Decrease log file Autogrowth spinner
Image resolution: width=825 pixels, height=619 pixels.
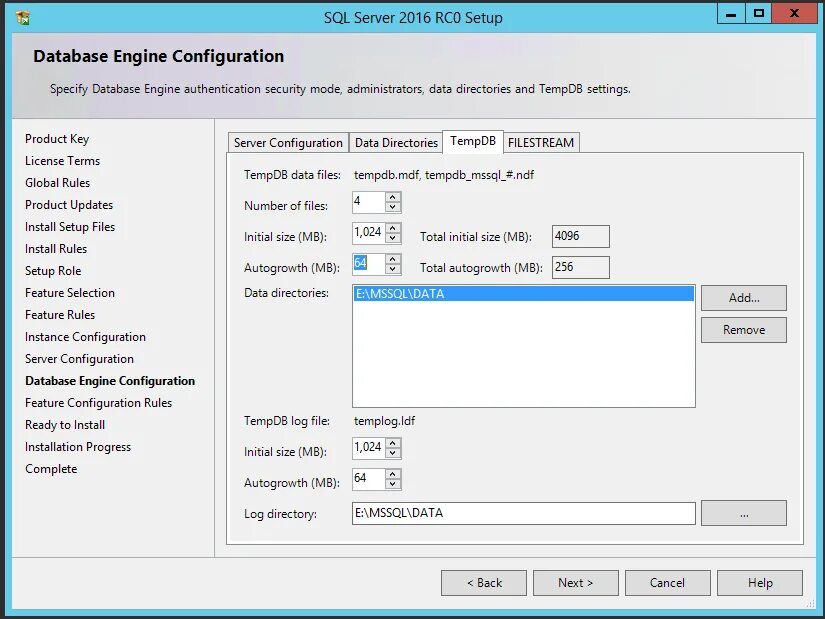393,484
